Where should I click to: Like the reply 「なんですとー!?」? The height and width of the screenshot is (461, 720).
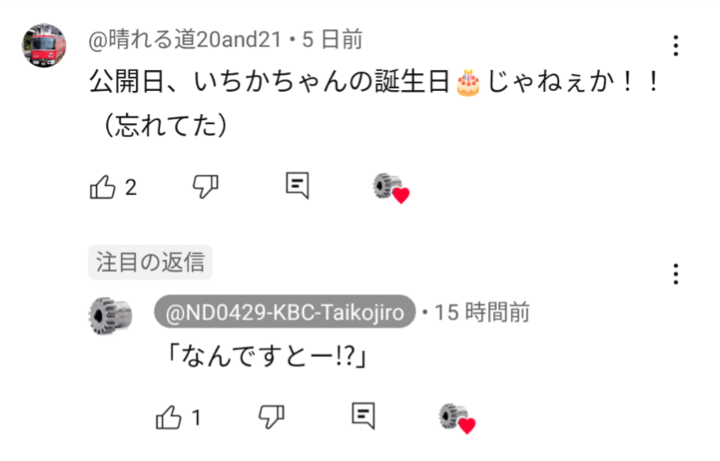[x=169, y=417]
